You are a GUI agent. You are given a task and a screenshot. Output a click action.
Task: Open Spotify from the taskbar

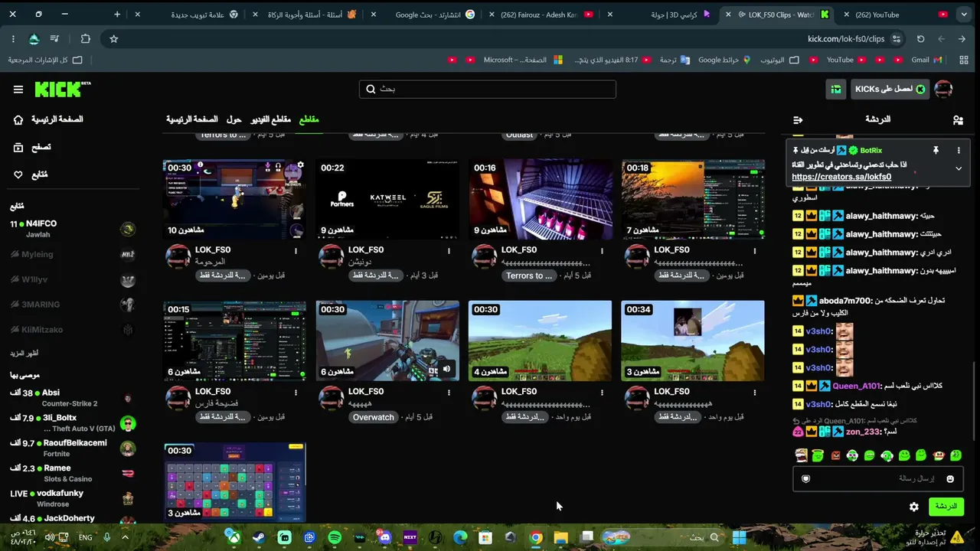pos(335,537)
